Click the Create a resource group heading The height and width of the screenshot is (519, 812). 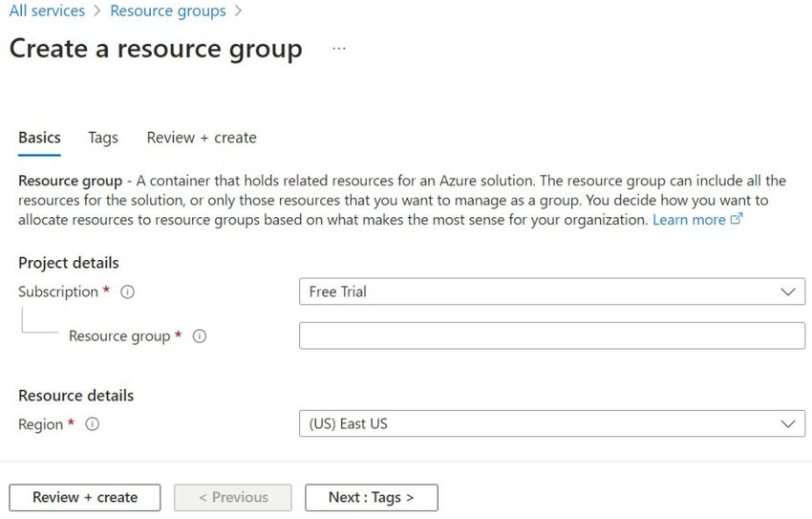[156, 49]
